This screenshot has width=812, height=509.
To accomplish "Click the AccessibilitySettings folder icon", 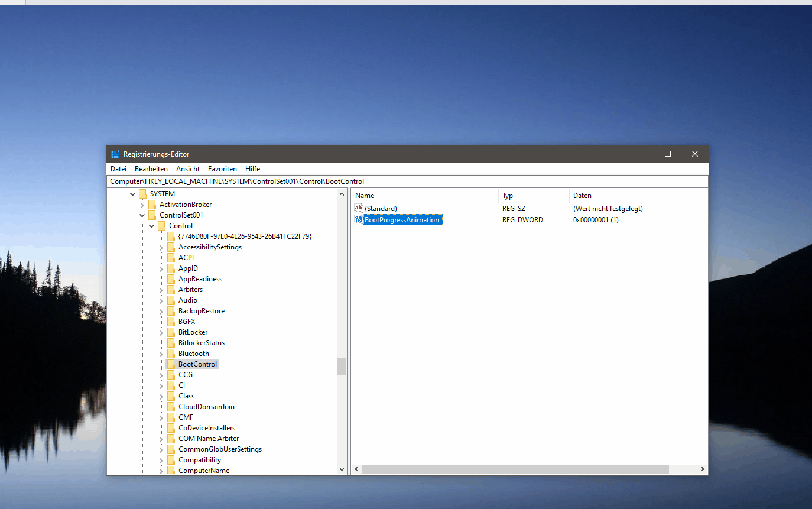I will [x=171, y=247].
